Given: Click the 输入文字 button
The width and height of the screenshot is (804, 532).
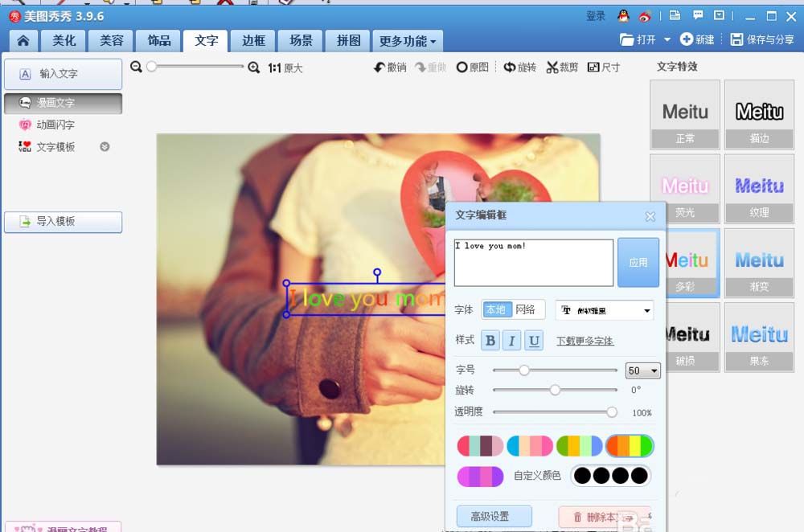Looking at the screenshot, I should [63, 74].
